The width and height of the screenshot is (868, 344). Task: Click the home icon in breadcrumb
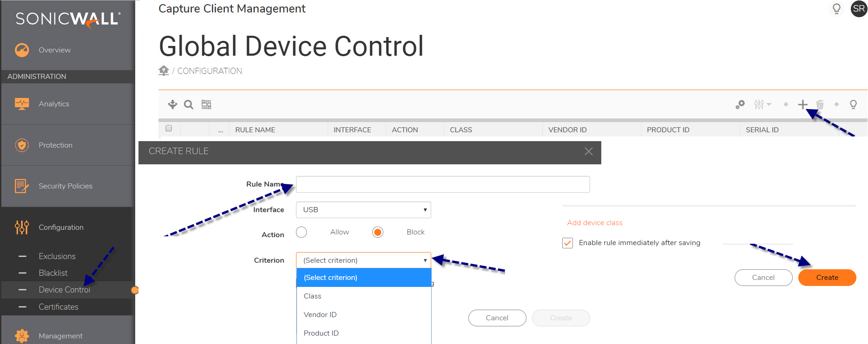(164, 71)
